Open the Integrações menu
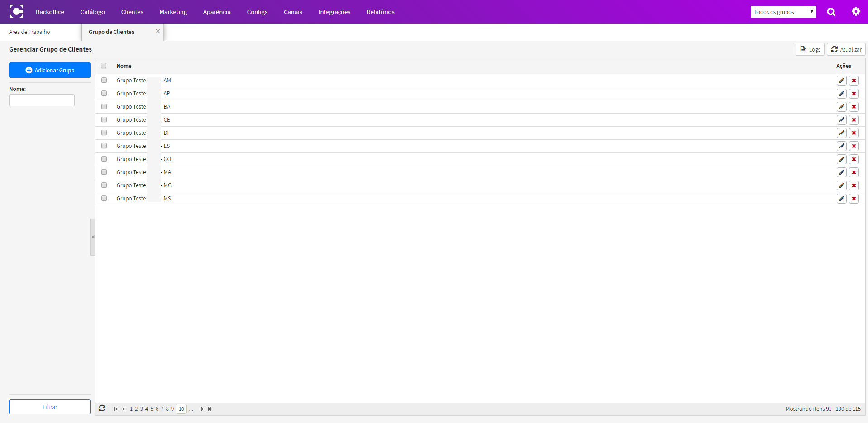Image resolution: width=868 pixels, height=423 pixels. (x=334, y=12)
